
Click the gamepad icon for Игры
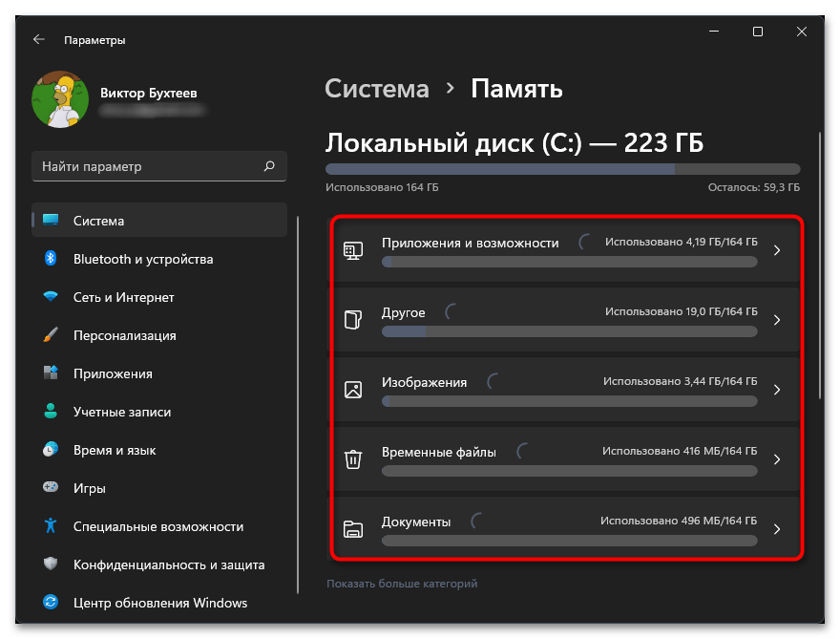pos(51,487)
